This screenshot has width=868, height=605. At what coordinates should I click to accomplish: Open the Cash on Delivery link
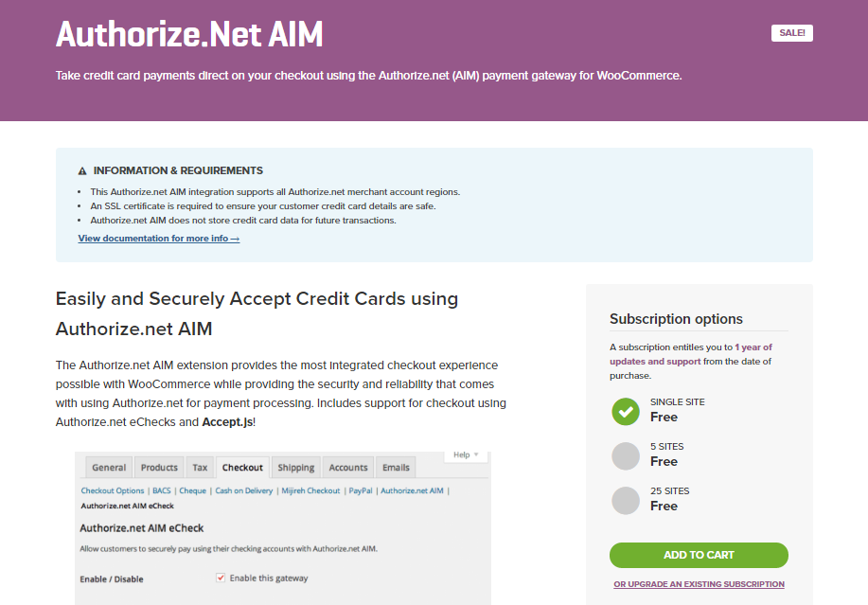[x=243, y=491]
